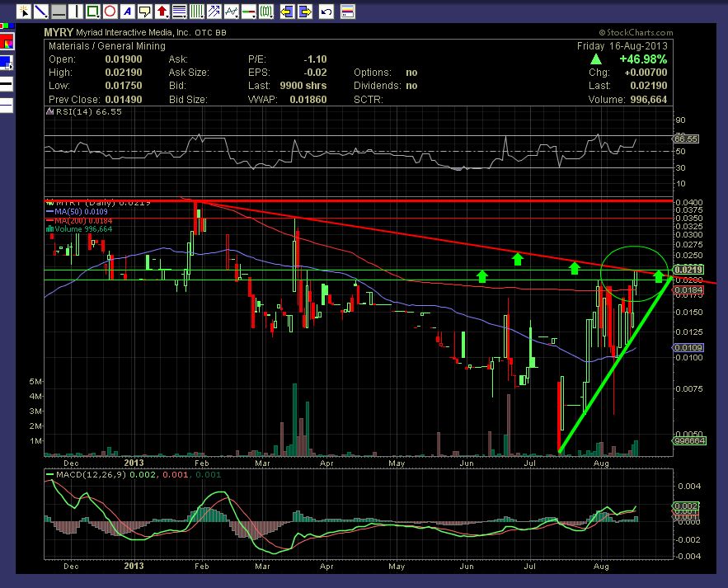This screenshot has height=588, width=728.
Task: Click the MYRY ticker symbol
Action: pyautogui.click(x=59, y=32)
